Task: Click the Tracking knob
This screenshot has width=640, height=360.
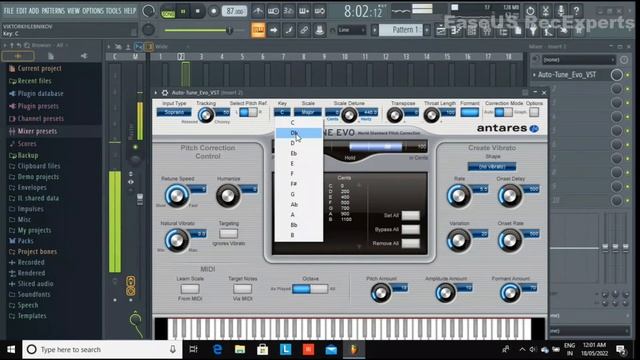Action: [x=206, y=116]
